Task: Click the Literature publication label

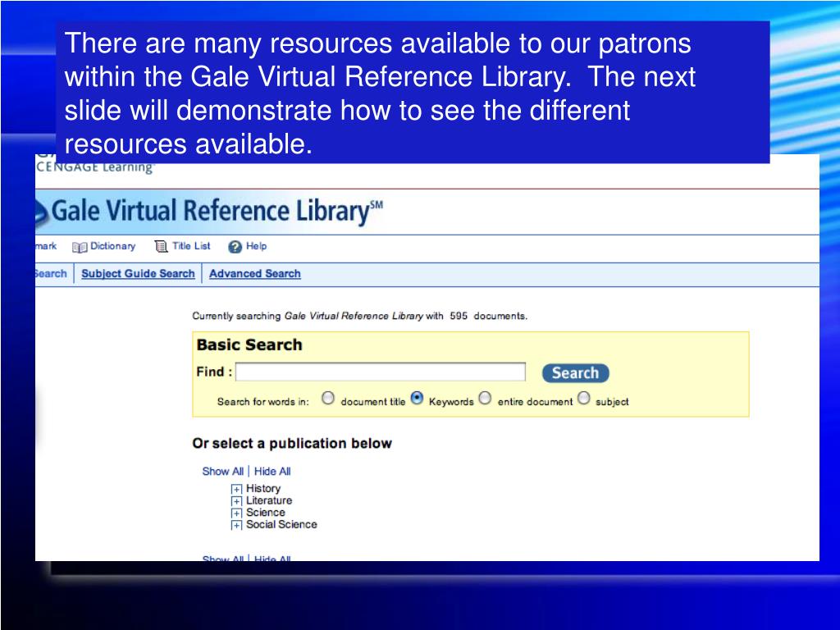Action: 269,500
